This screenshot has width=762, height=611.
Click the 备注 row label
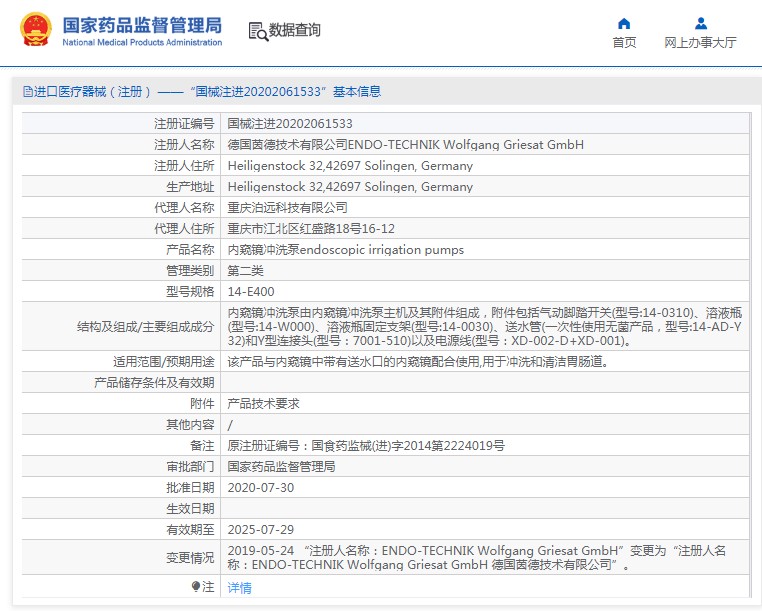(x=202, y=445)
